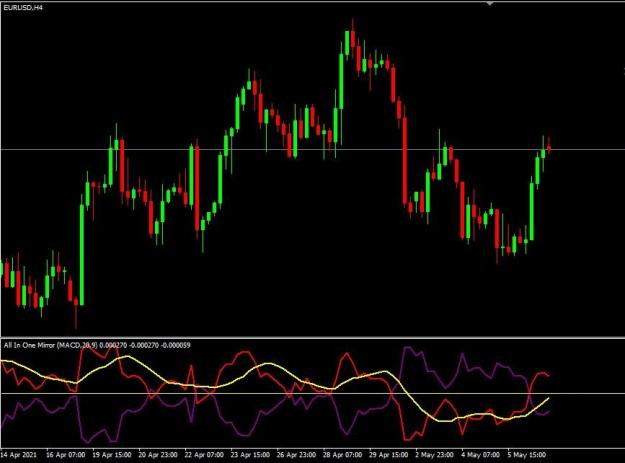Select the 16 Apr 07:00 time label
The width and height of the screenshot is (625, 463).
65,455
